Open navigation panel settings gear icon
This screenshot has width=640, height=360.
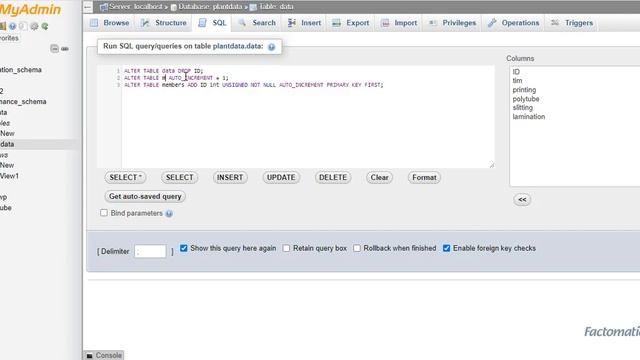pos(34,26)
